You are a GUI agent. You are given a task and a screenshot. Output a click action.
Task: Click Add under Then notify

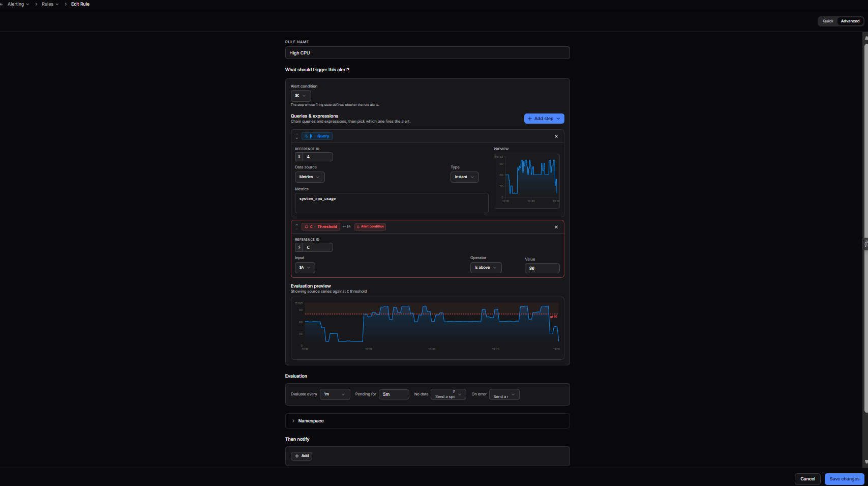[302, 456]
